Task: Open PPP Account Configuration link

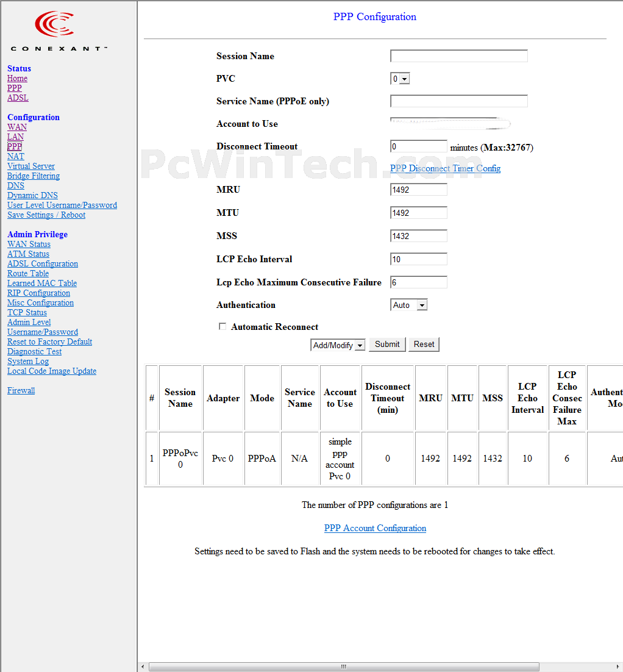Action: 375,528
